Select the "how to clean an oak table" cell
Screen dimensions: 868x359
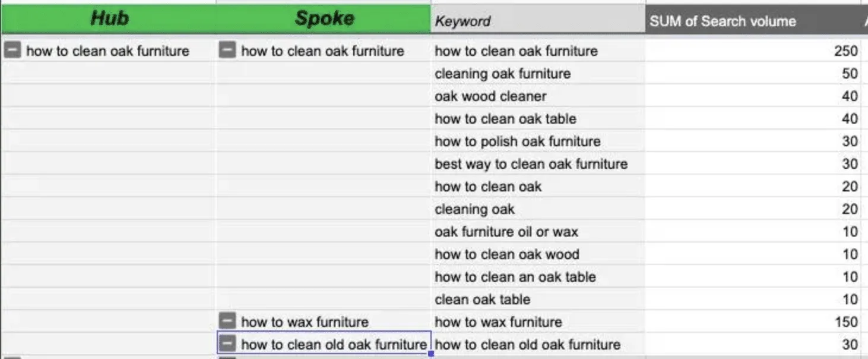click(x=538, y=277)
